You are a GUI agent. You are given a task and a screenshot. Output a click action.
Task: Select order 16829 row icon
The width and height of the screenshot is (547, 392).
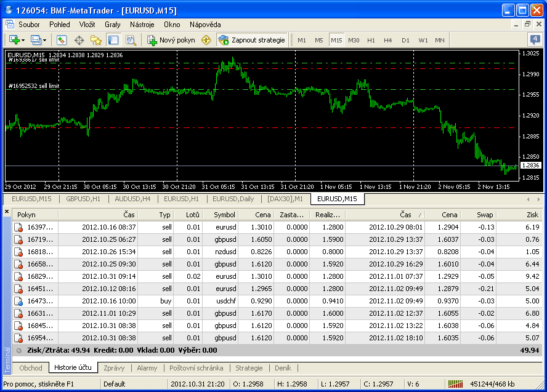[18, 277]
